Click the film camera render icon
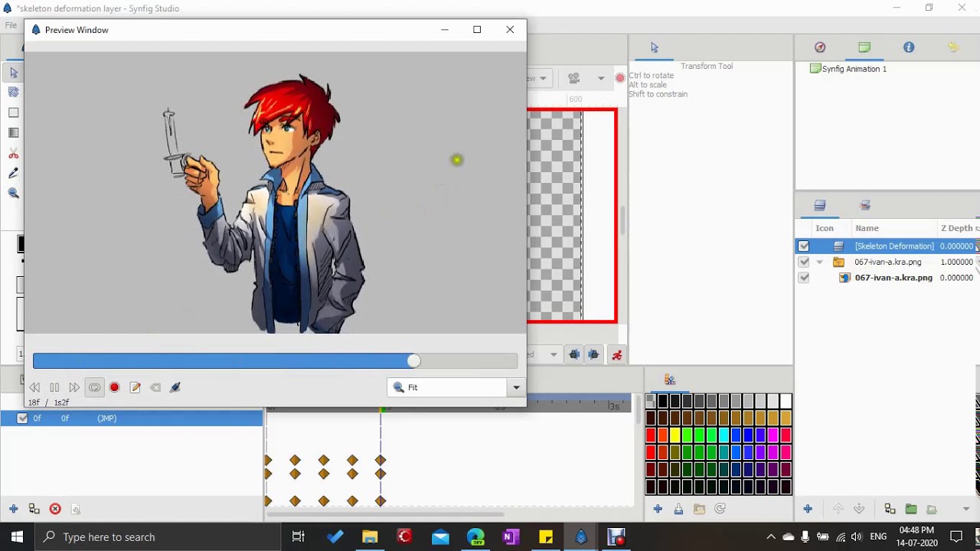 (x=573, y=78)
